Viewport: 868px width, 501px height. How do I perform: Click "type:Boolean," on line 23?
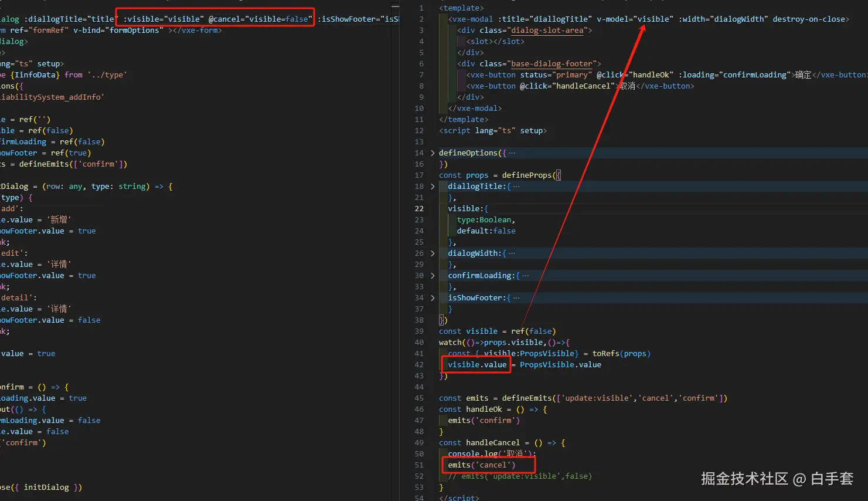[486, 220]
